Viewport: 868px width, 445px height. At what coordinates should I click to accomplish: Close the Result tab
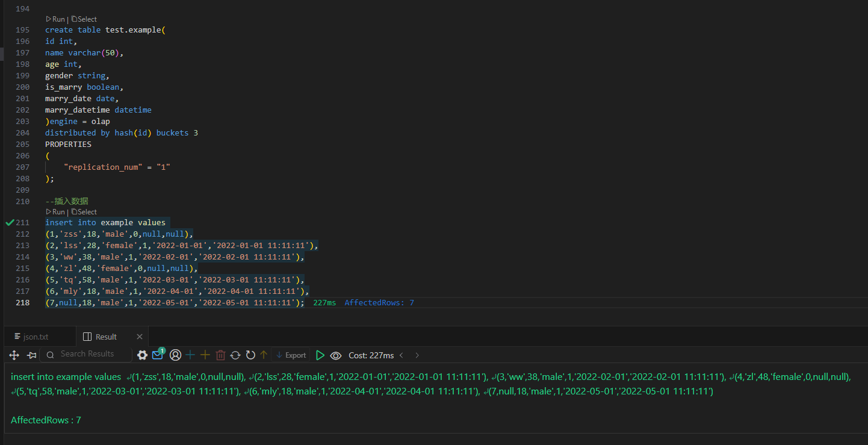pos(140,337)
